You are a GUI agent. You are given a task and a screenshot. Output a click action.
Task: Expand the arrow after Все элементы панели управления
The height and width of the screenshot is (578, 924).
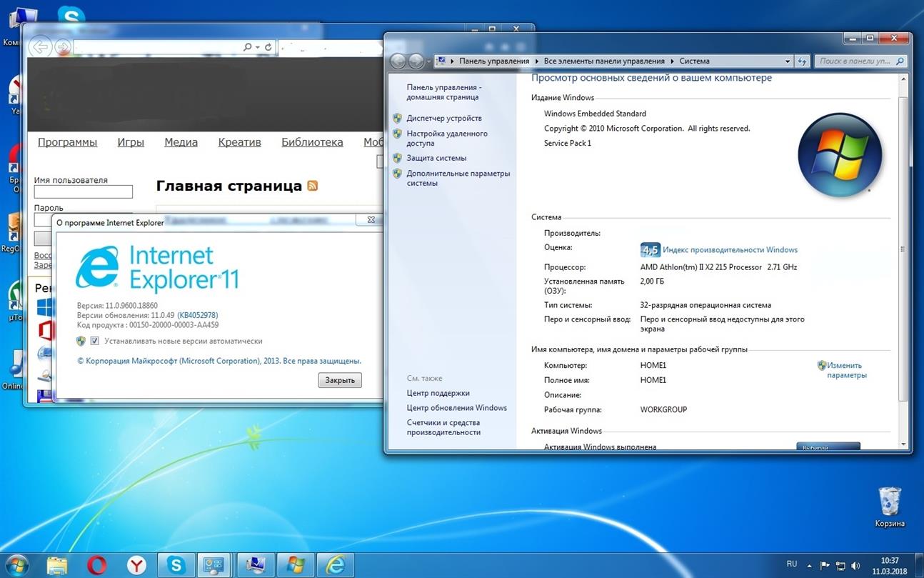click(672, 61)
